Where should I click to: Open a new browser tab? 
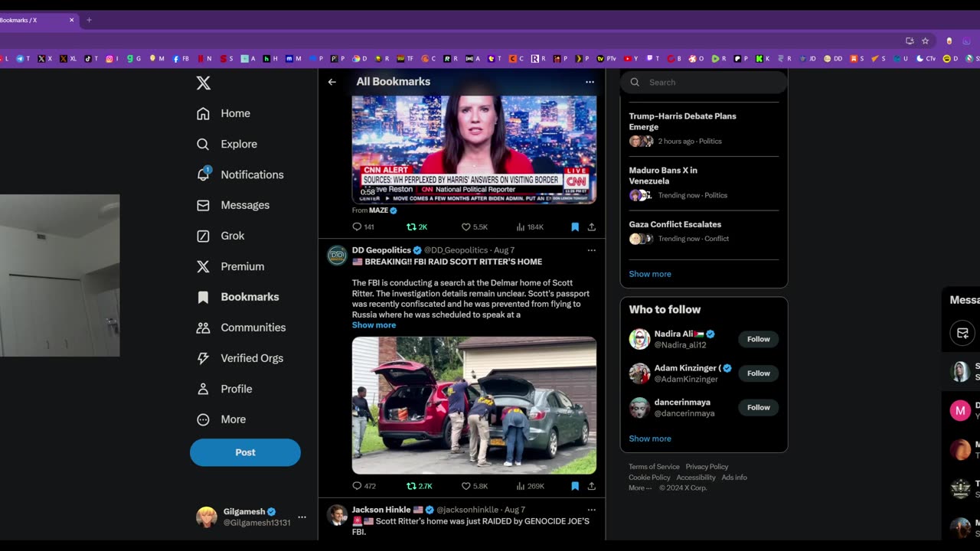tap(89, 20)
